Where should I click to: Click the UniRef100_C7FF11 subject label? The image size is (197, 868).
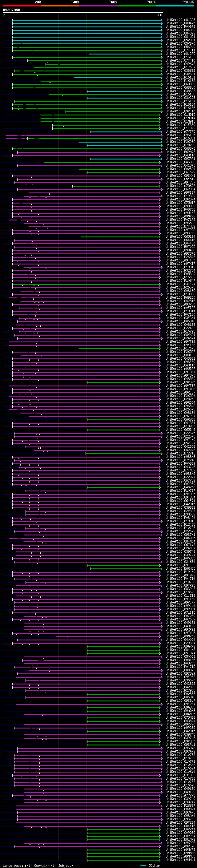(180, 50)
